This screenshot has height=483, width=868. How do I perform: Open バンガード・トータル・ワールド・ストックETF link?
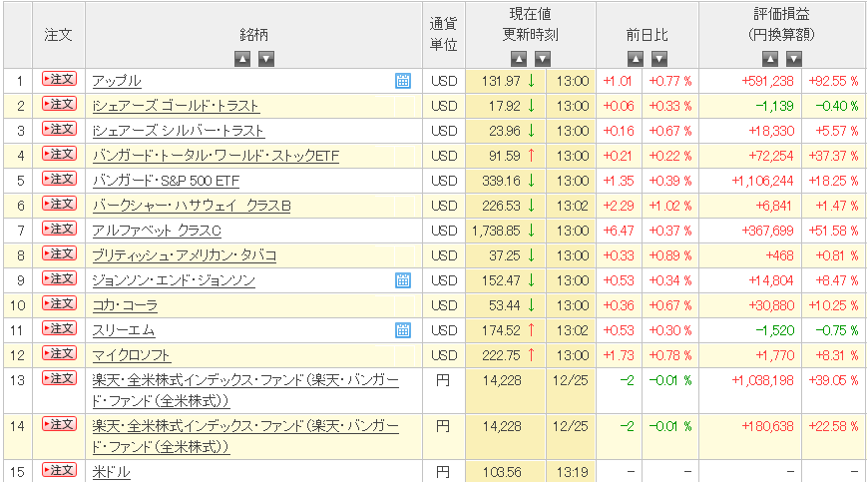pos(216,156)
